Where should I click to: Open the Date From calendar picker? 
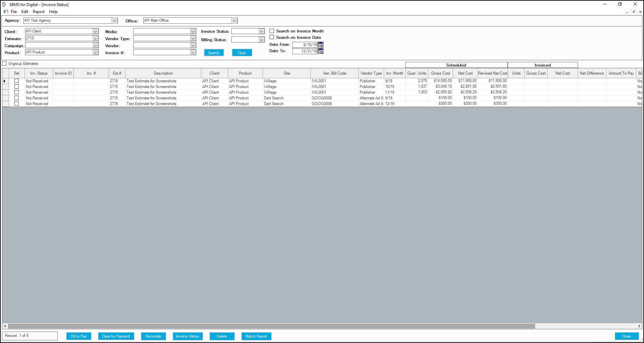click(x=320, y=45)
